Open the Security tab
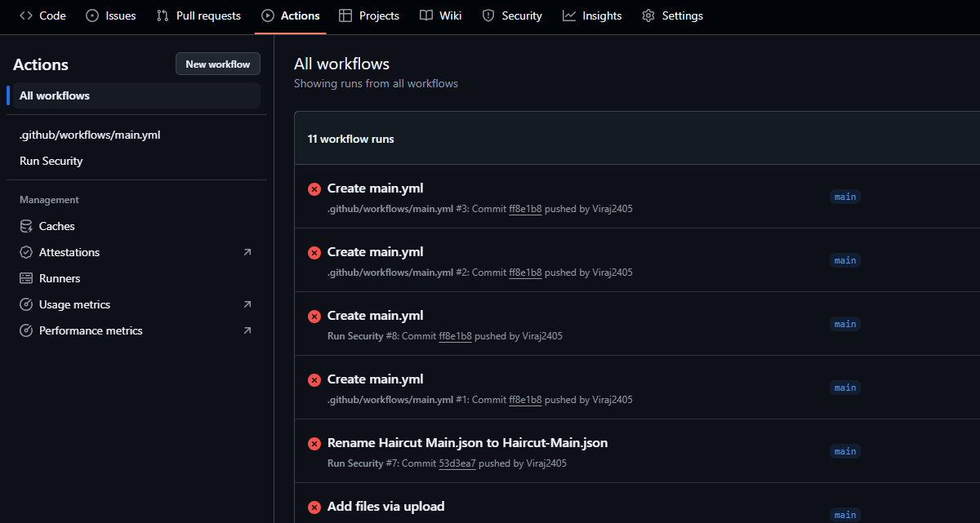Viewport: 980px width, 523px height. point(512,16)
